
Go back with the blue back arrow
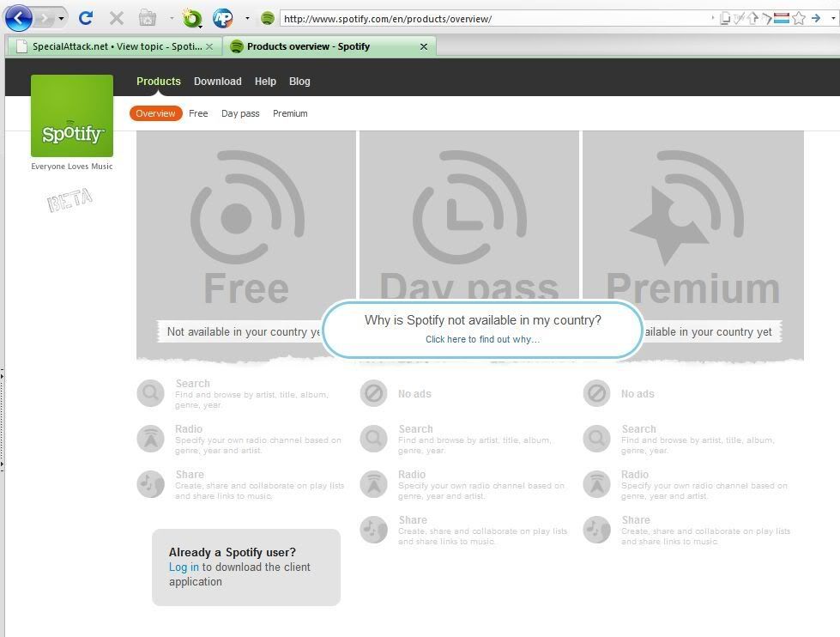point(19,18)
